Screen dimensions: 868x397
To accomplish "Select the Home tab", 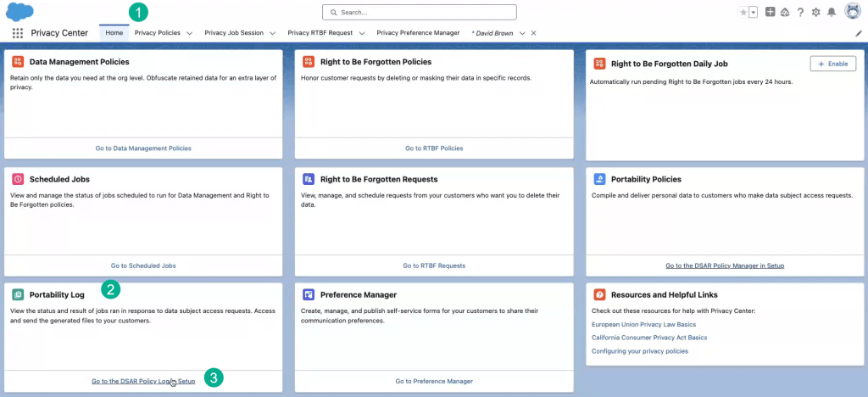I will [114, 33].
